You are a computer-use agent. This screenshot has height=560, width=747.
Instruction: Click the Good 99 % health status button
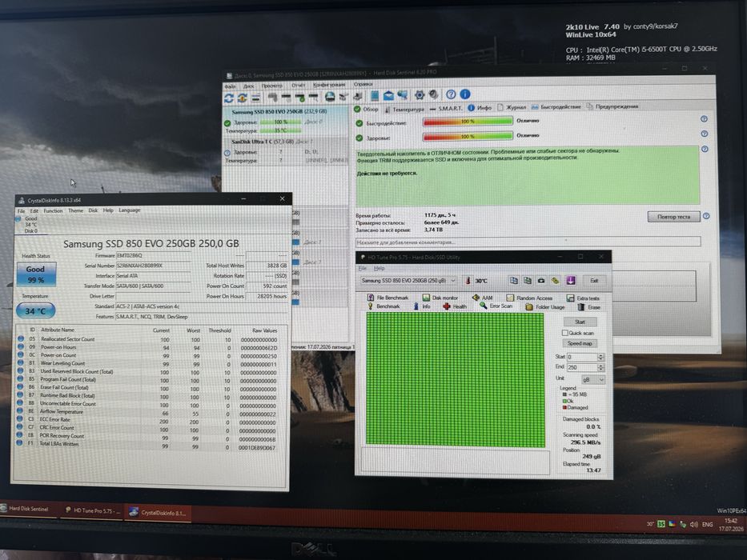point(36,274)
